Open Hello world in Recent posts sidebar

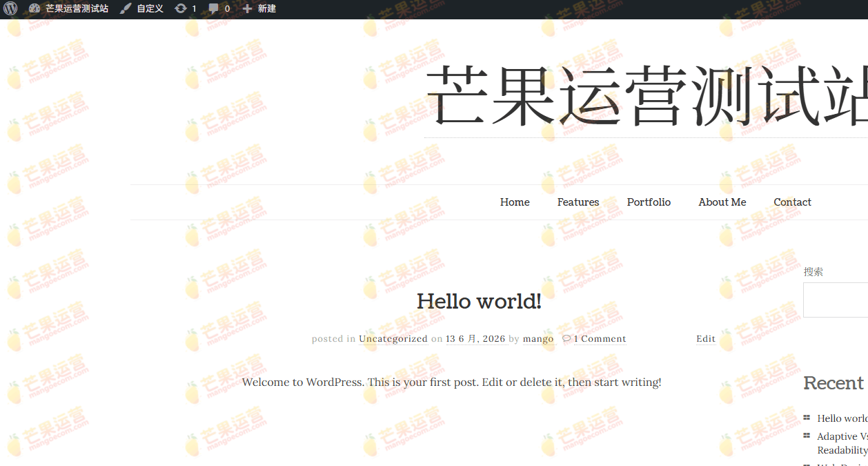click(842, 418)
